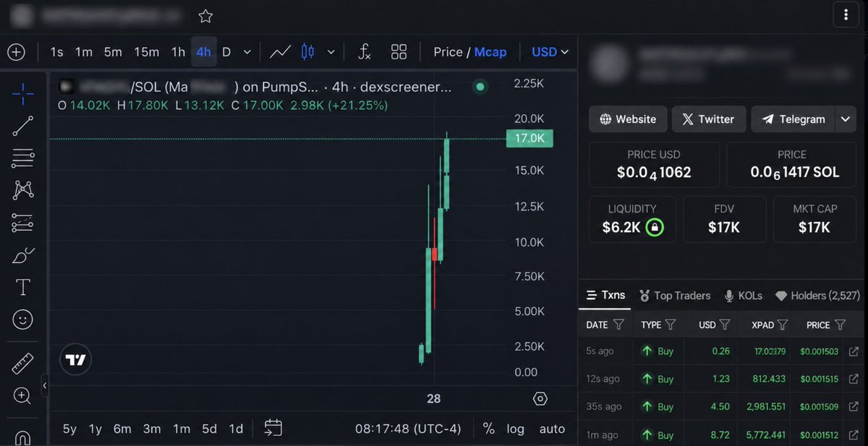Open the three-dot options menu
The image size is (868, 446).
(x=845, y=14)
